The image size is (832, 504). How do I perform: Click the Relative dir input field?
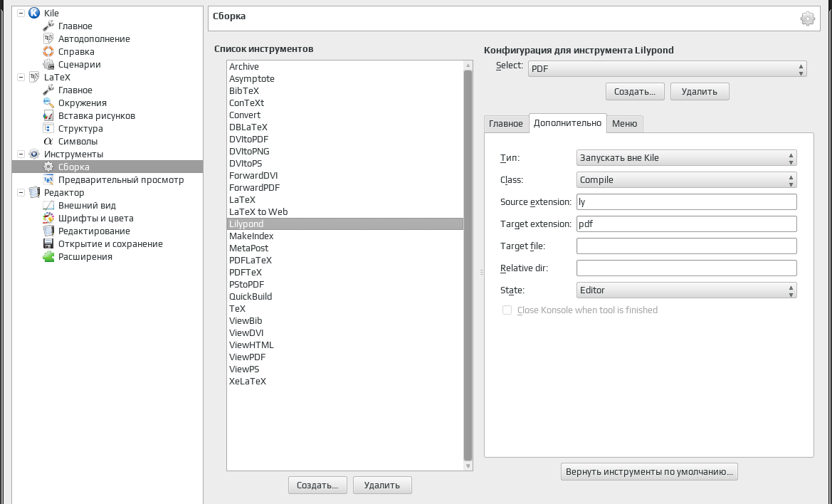click(686, 268)
